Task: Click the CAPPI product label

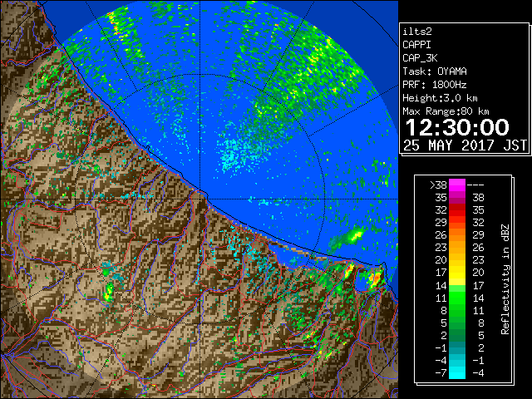Action: coord(416,45)
